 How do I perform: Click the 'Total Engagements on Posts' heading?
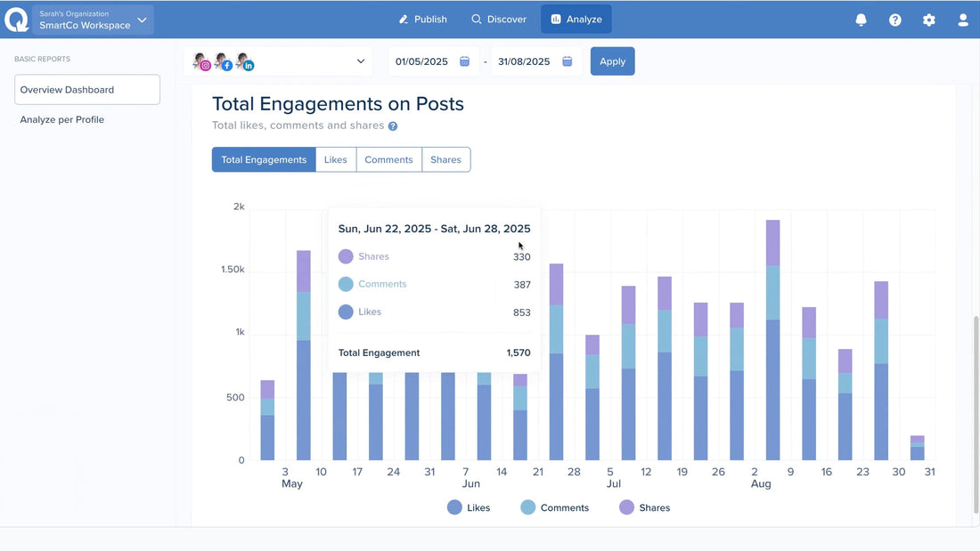click(x=338, y=104)
